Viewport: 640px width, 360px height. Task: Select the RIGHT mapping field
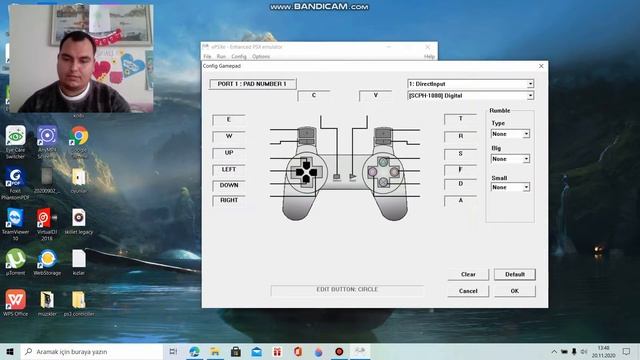(229, 200)
